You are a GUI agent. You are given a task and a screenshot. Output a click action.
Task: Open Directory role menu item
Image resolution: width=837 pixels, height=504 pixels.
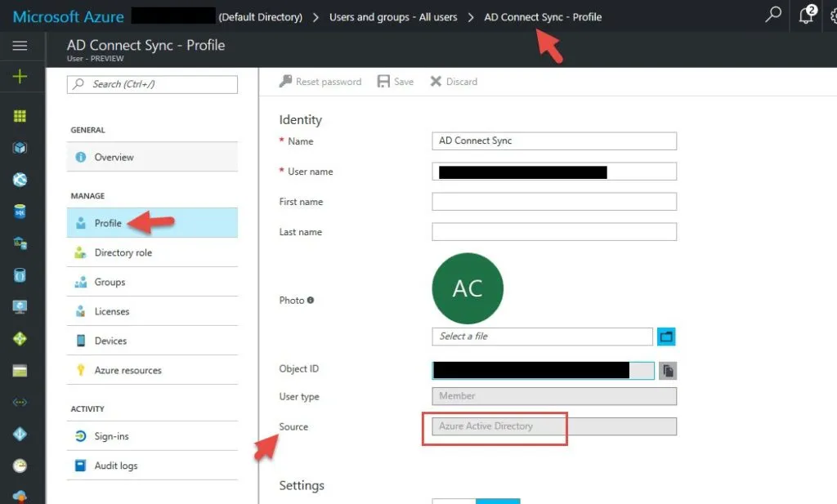tap(123, 252)
